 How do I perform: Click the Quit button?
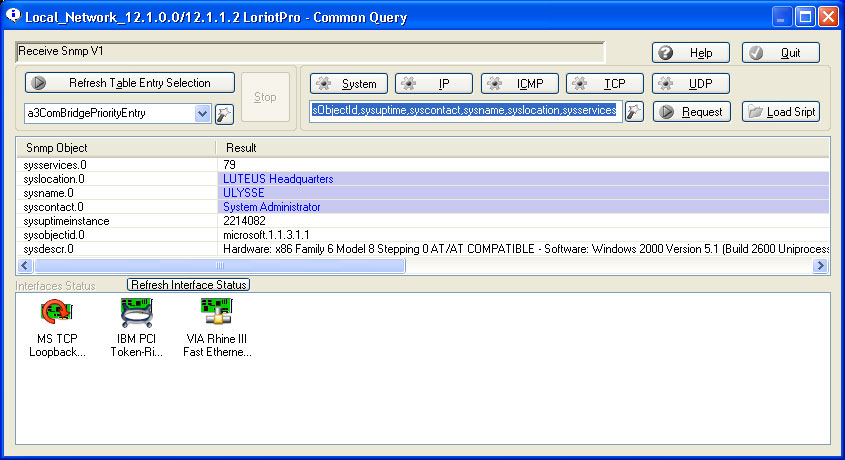tap(781, 53)
